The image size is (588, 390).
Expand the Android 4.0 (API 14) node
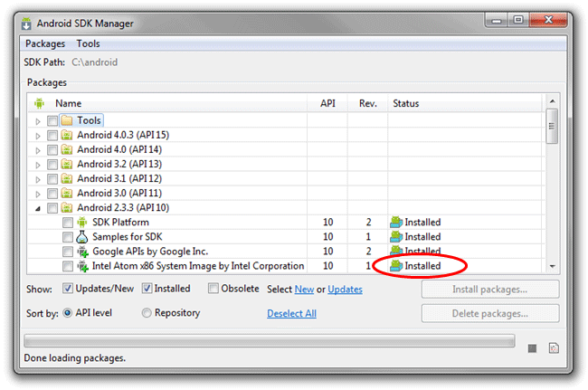(x=38, y=150)
